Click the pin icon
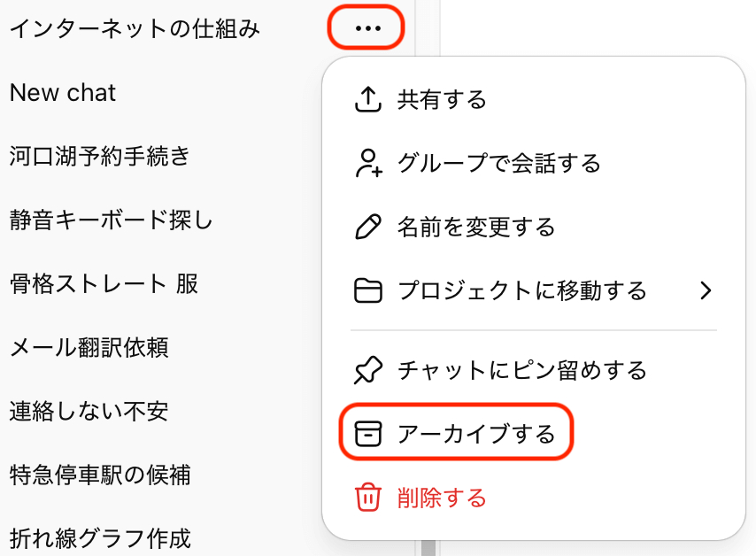Viewport: 756px width, 556px height. (367, 370)
